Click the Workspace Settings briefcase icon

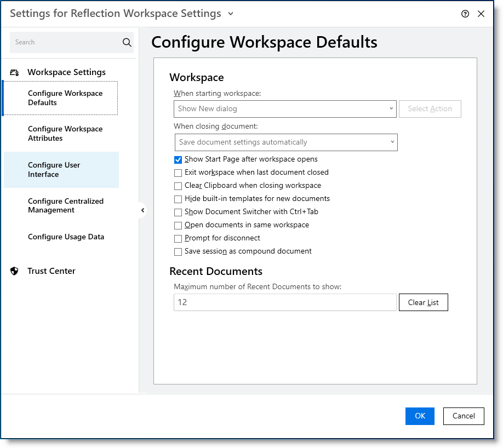14,72
